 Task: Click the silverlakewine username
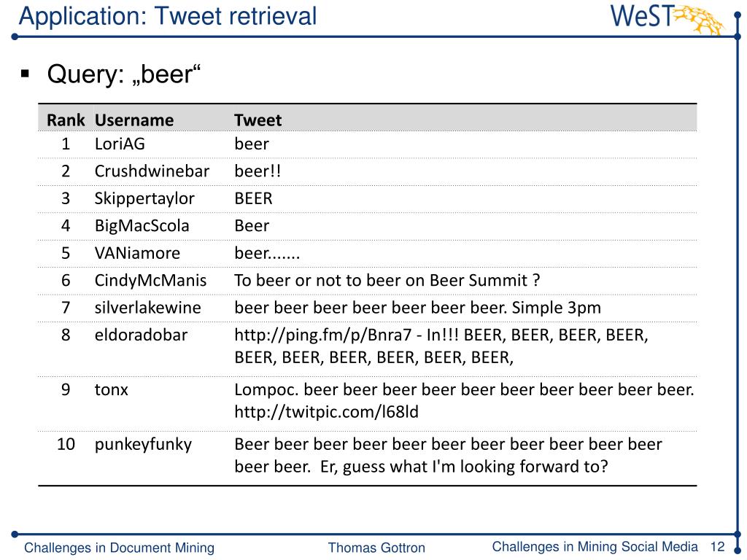[147, 308]
